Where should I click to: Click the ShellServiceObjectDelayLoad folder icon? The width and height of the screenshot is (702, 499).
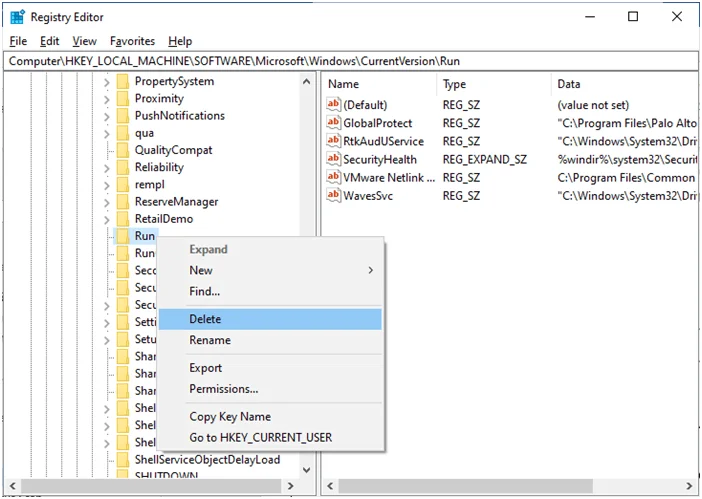(123, 460)
